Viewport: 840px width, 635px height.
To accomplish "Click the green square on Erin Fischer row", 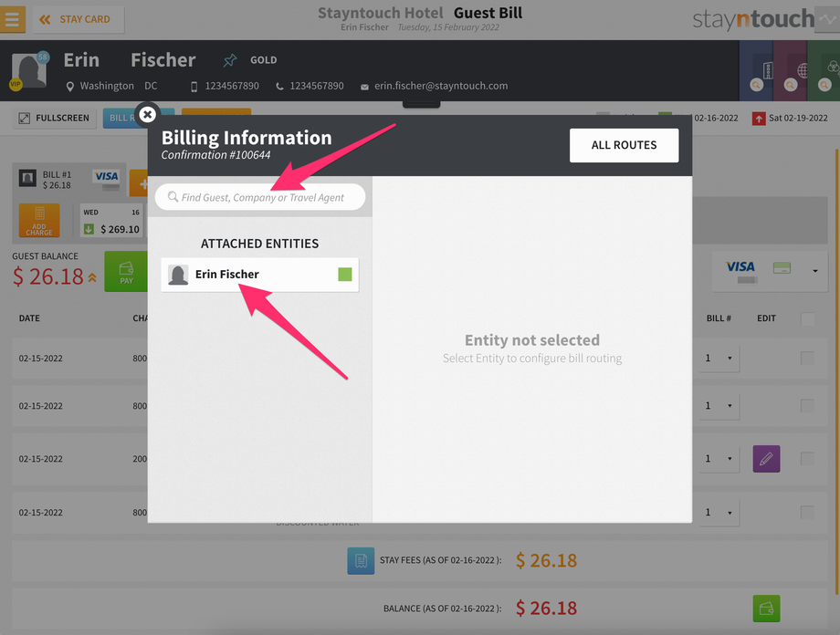I will (x=345, y=275).
